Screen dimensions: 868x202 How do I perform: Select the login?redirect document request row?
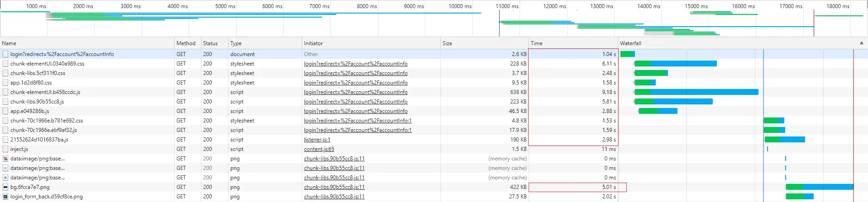(434, 54)
